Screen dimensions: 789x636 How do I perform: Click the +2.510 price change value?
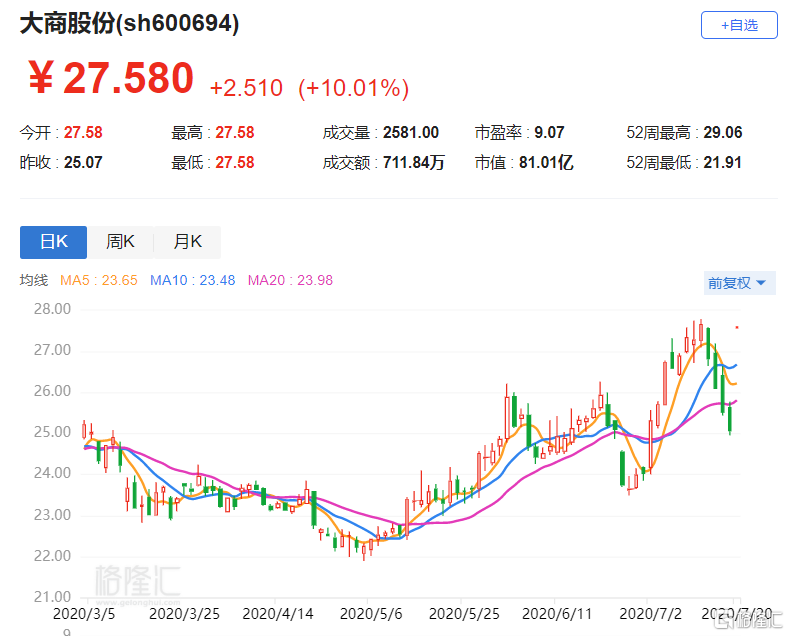pyautogui.click(x=246, y=88)
